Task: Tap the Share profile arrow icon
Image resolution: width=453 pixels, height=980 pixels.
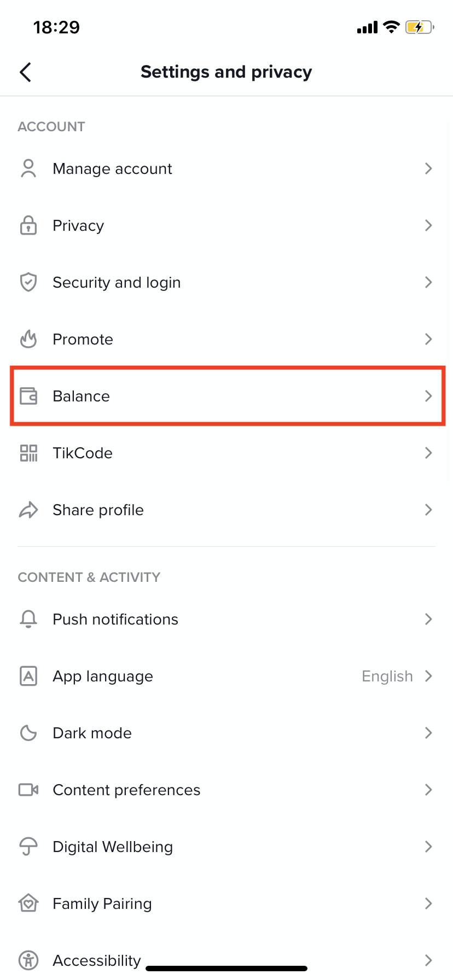Action: click(28, 510)
